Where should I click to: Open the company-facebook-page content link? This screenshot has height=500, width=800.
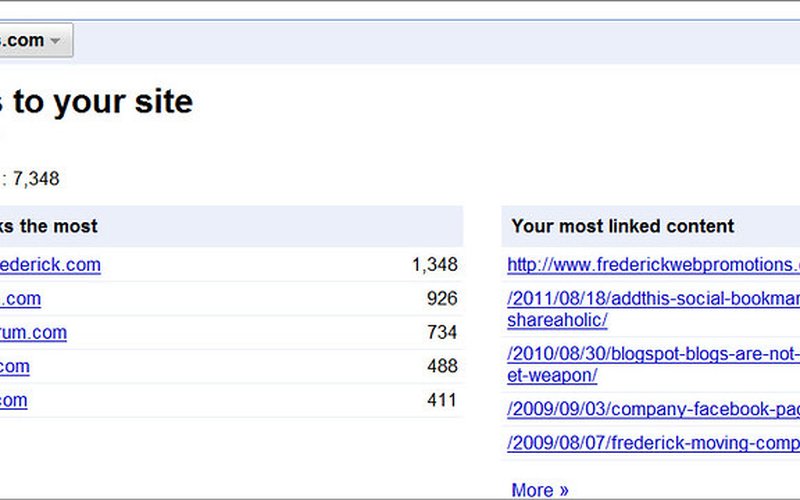pos(654,409)
